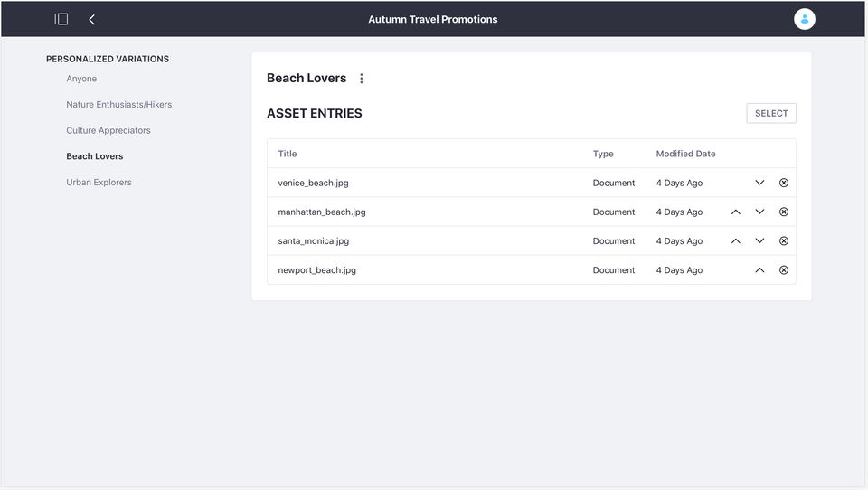This screenshot has height=490, width=868.
Task: Remove manhattan_beach.jpg asset entry
Action: [x=784, y=212]
